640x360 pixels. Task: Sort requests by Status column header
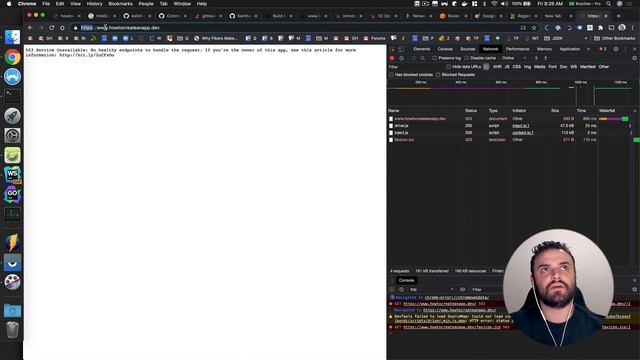(x=471, y=111)
